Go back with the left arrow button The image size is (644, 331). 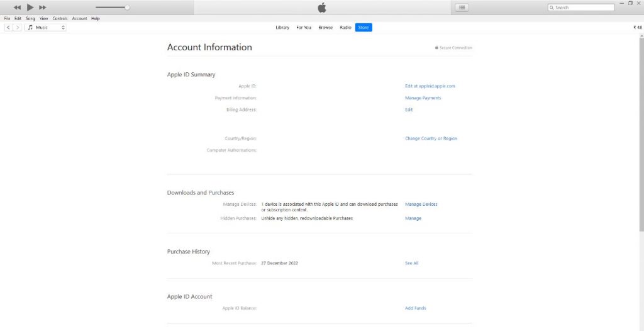(x=8, y=27)
